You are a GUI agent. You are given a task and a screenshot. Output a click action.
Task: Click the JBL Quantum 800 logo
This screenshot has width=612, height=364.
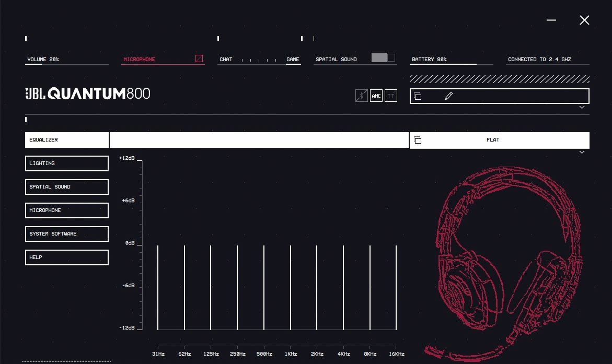coord(88,93)
